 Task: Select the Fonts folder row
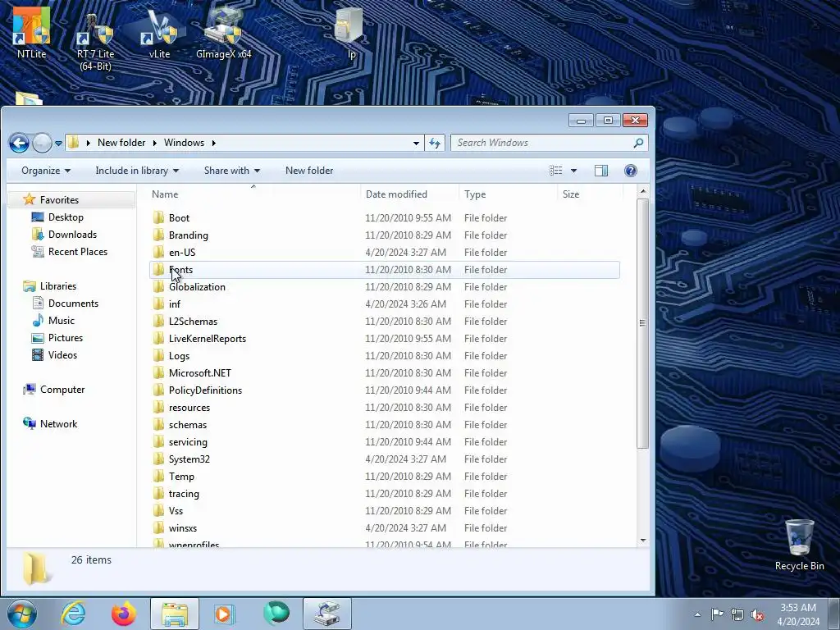pos(384,270)
